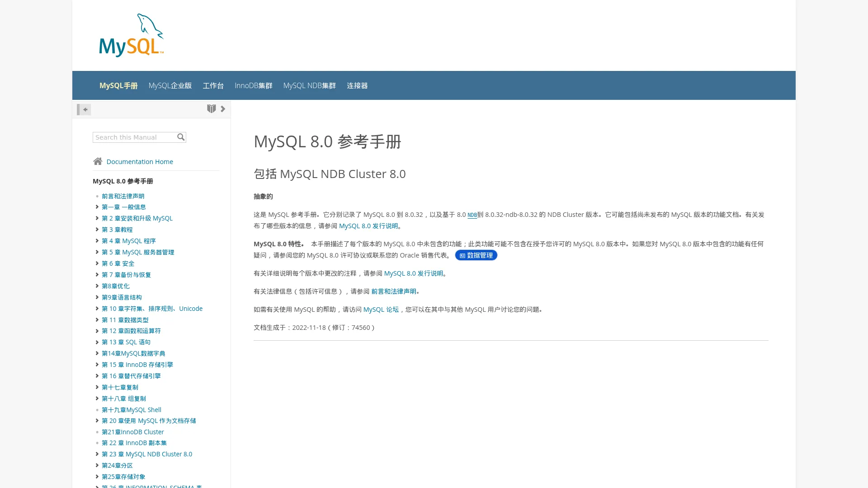Open the 第十八章 组复制 link
868x488 pixels.
124,399
